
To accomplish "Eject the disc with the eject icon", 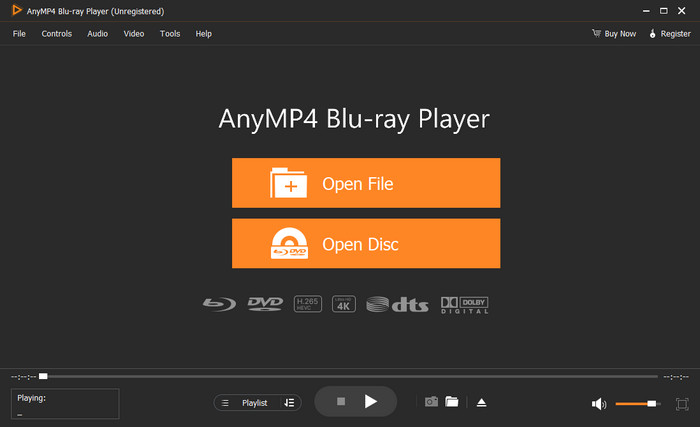I will click(x=481, y=402).
